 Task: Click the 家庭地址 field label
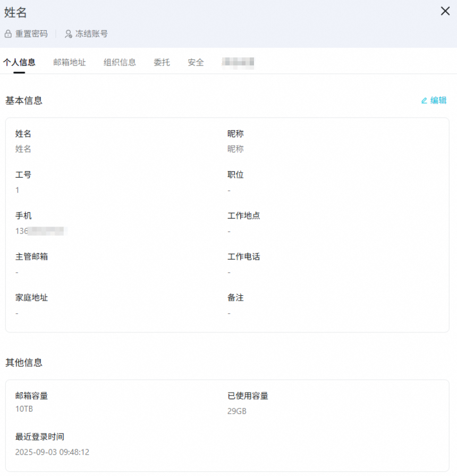click(31, 298)
